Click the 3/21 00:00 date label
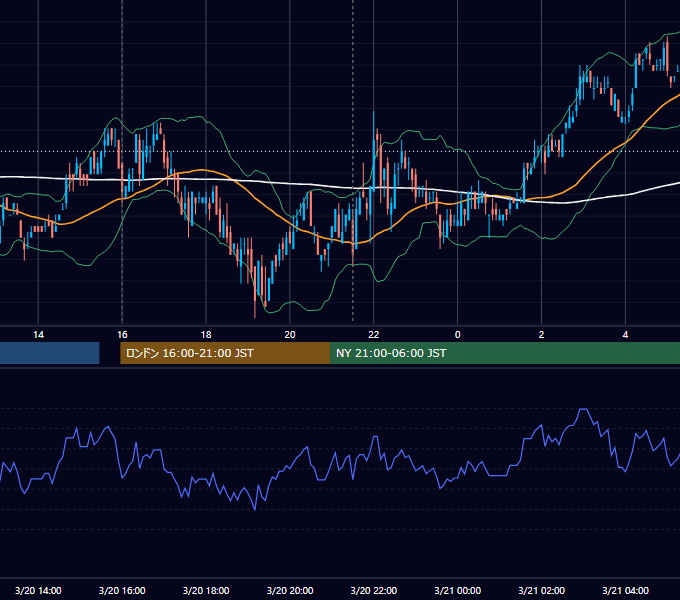 coord(458,590)
